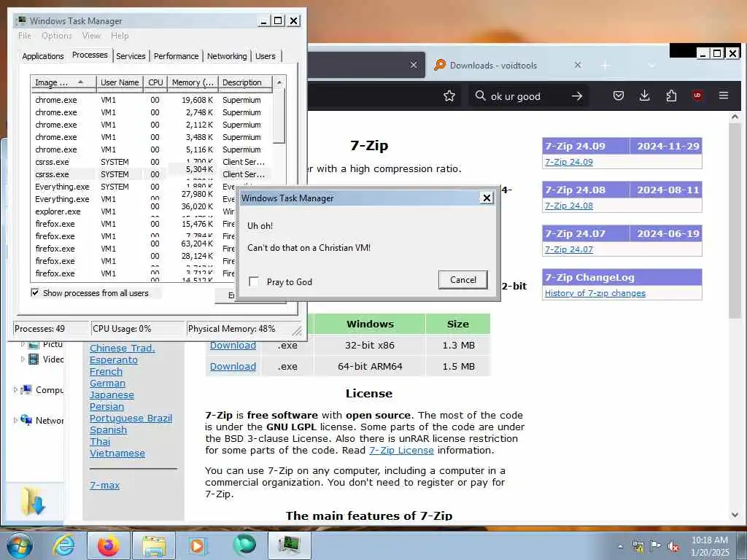Switch to the Users tab
This screenshot has width=747, height=560.
(266, 56)
